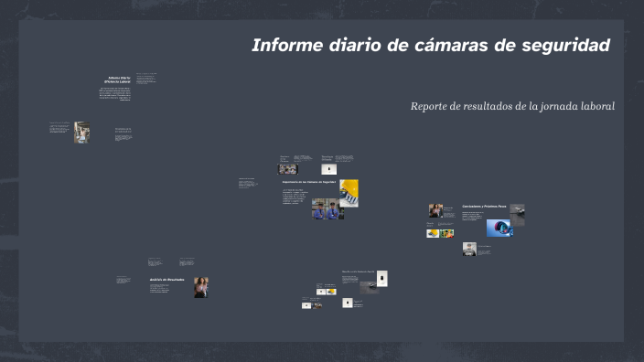644x362 pixels.
Task: Select the monitor wall image above Importancia section
Action: [x=288, y=169]
